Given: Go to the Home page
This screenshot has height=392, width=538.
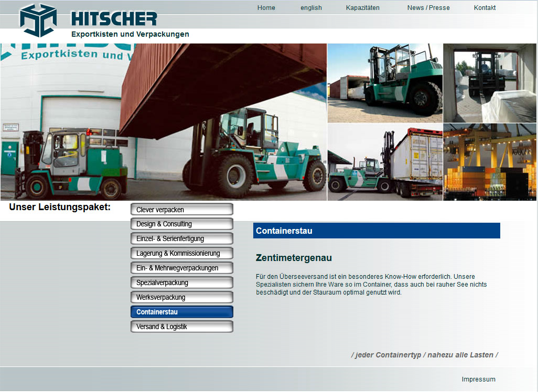Looking at the screenshot, I should tap(266, 7).
